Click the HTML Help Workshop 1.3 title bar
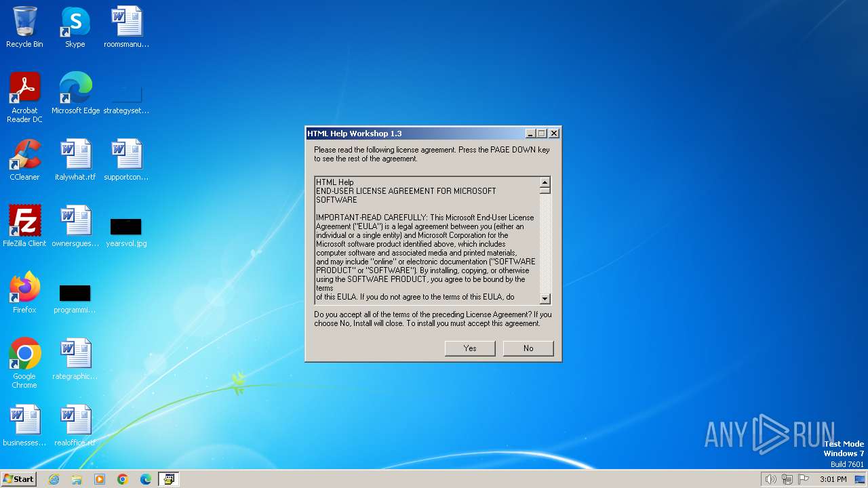Viewport: 868px width, 488px height. point(415,134)
